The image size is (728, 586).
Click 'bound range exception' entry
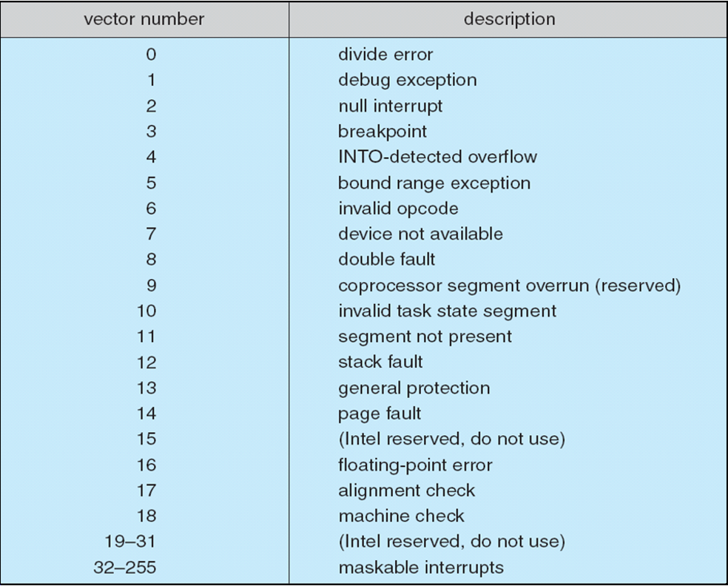(434, 183)
